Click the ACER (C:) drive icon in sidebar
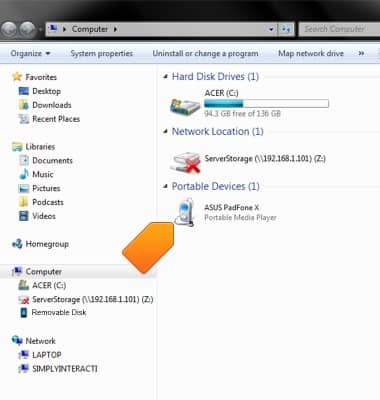Viewport: 380px width, 400px height. click(24, 285)
